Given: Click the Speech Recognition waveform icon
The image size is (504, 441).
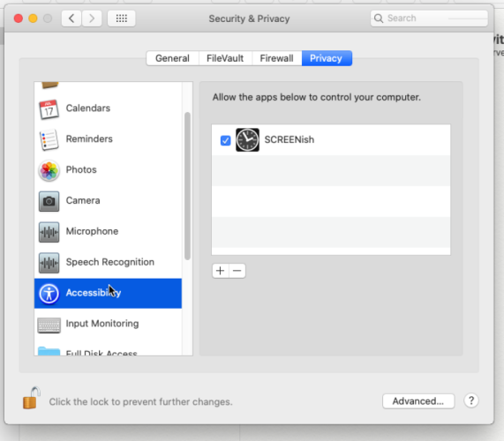Looking at the screenshot, I should pos(49,263).
